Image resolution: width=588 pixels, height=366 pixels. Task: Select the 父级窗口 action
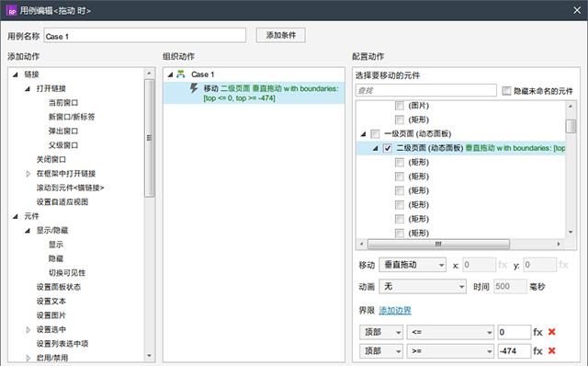63,145
